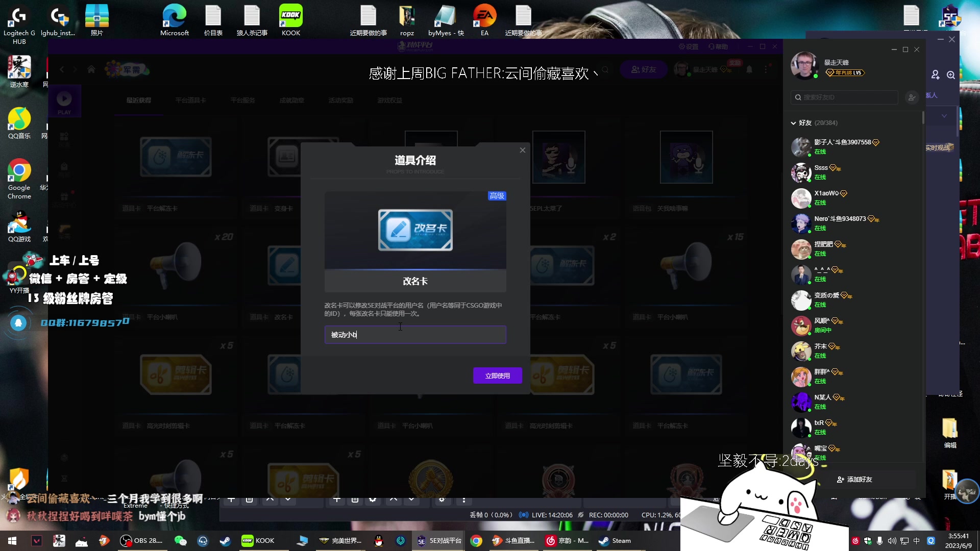Switch to 活动奖励 tab
The height and width of the screenshot is (551, 980).
(x=340, y=101)
